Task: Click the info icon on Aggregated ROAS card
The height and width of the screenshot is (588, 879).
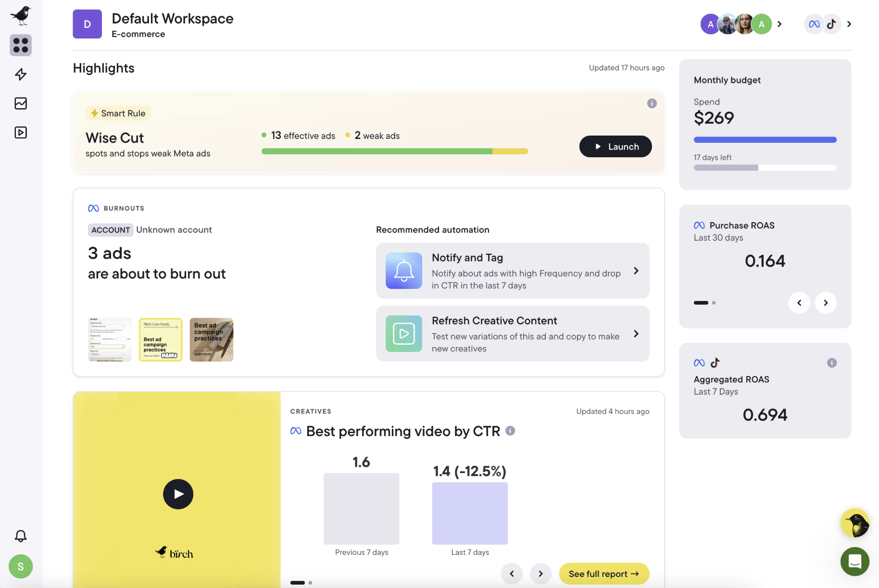Action: click(x=831, y=363)
